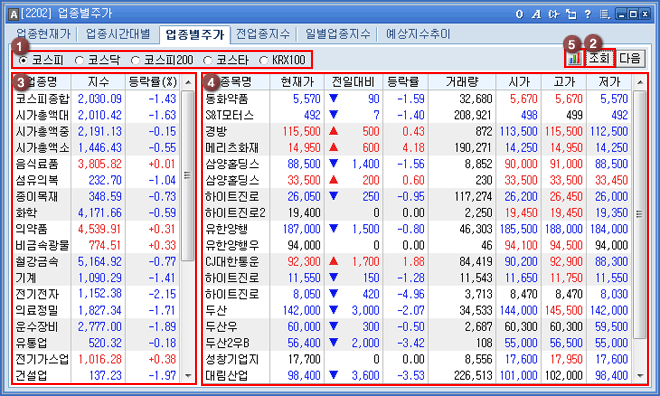Select the 대림산업 stock row
The height and width of the screenshot is (396, 660).
pyautogui.click(x=418, y=375)
